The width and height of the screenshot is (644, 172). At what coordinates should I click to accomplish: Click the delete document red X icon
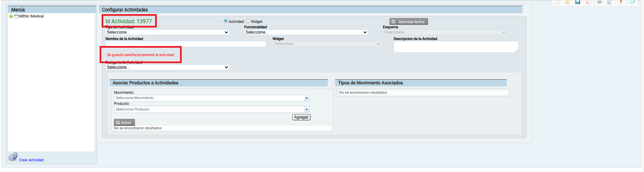click(588, 2)
